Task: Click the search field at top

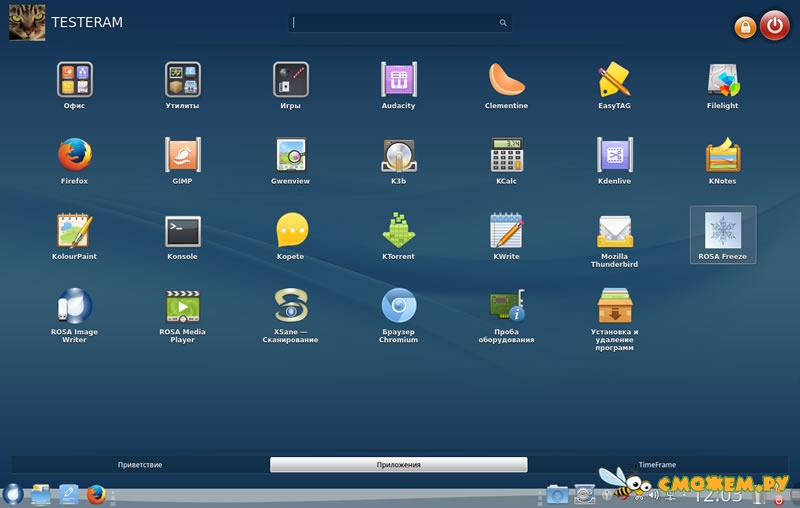Action: [400, 22]
